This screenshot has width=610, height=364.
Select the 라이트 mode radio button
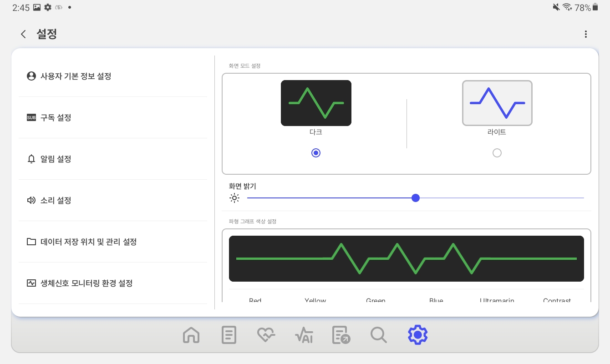497,153
